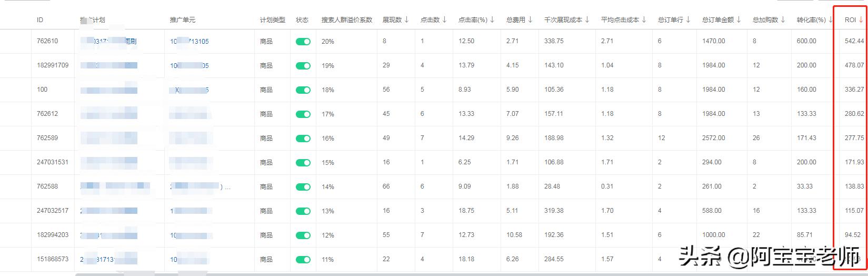
Task: Toggle status switch in row 247032517
Action: (303, 211)
